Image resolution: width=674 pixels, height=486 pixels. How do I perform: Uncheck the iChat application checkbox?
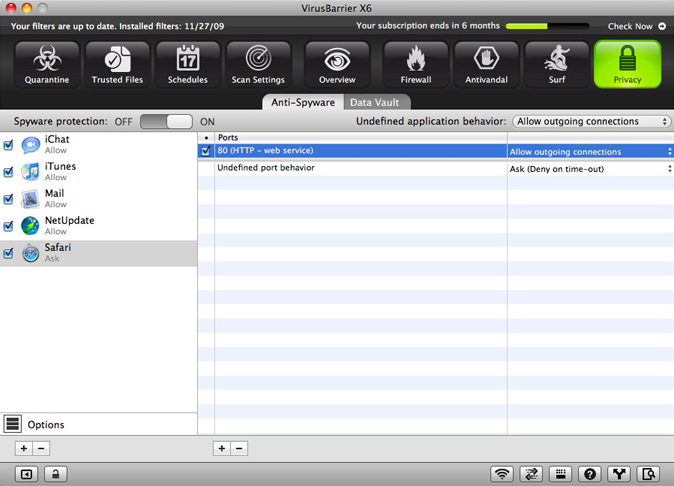(x=9, y=145)
